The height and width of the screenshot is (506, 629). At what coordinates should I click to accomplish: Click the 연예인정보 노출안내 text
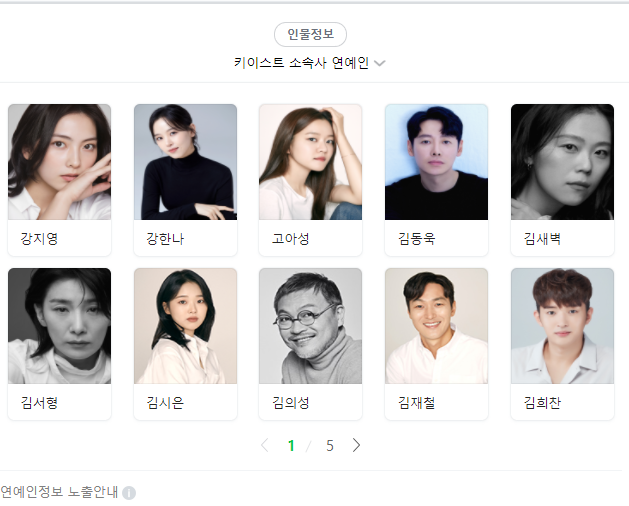pos(59,492)
